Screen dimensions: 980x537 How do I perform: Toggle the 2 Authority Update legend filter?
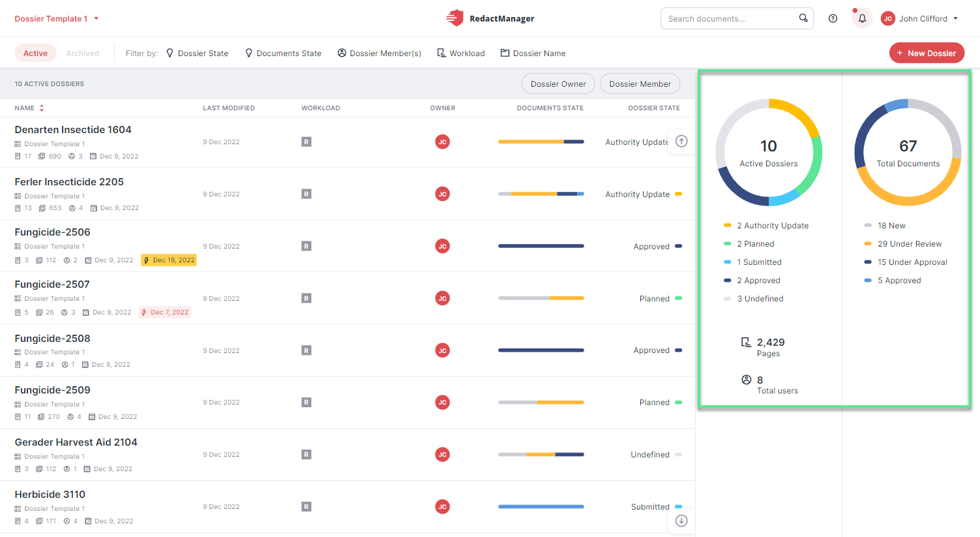(x=766, y=225)
